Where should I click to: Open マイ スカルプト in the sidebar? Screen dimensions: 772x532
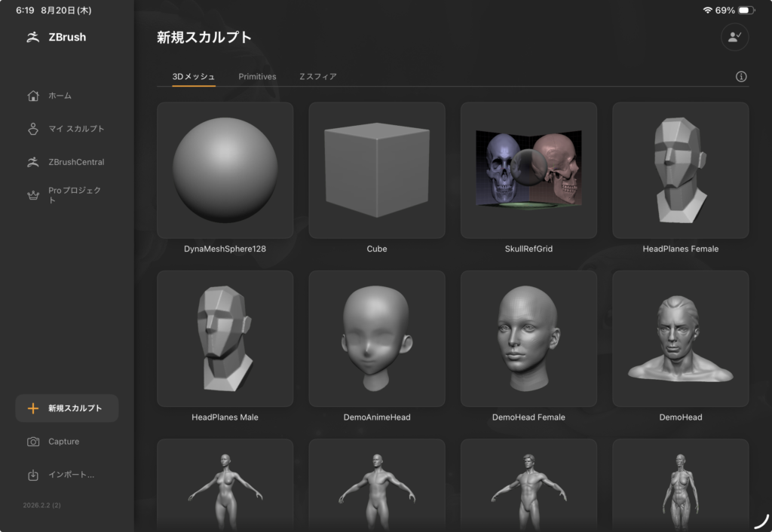pyautogui.click(x=76, y=129)
